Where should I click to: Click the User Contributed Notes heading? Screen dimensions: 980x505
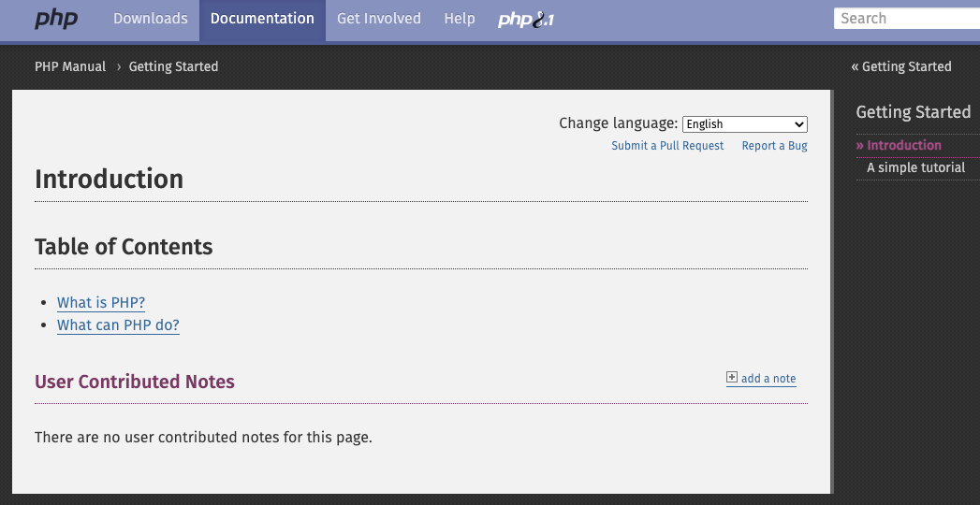pos(135,382)
